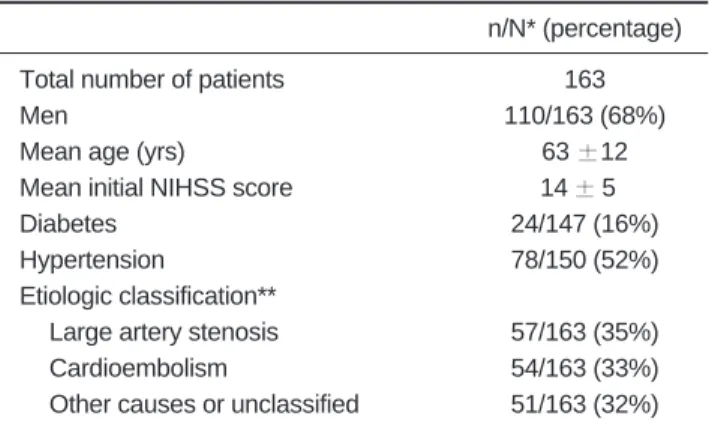Select the Total number of patients label
Image resolution: width=709 pixels, height=425 pixels.
pos(152,80)
